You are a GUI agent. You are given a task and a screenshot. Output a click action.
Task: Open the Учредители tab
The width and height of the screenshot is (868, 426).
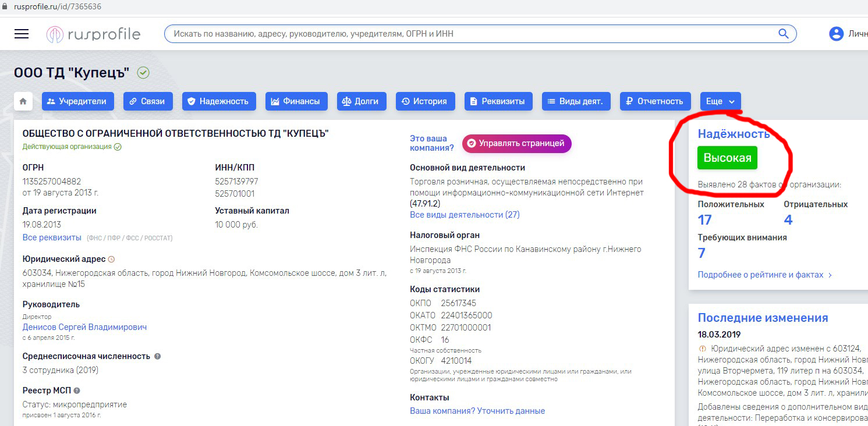point(78,101)
